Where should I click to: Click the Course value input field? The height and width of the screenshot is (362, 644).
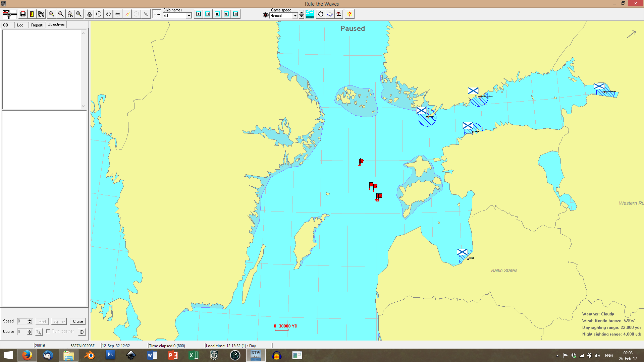[x=22, y=332]
